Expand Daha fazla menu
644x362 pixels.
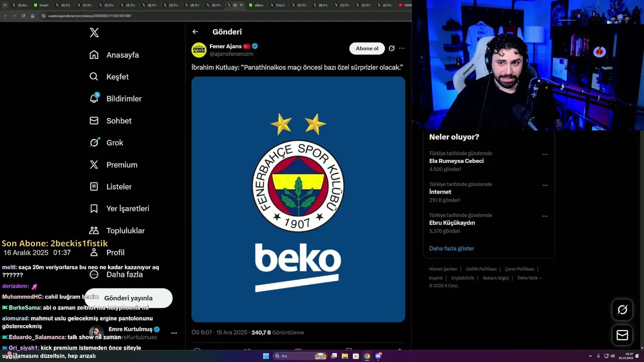click(116, 275)
